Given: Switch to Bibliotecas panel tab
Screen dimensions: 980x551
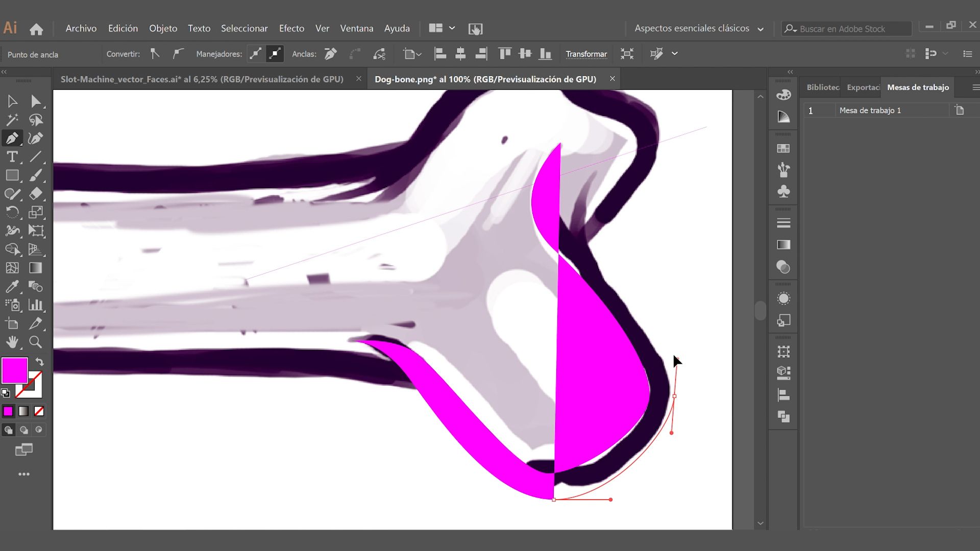Looking at the screenshot, I should click(x=823, y=87).
